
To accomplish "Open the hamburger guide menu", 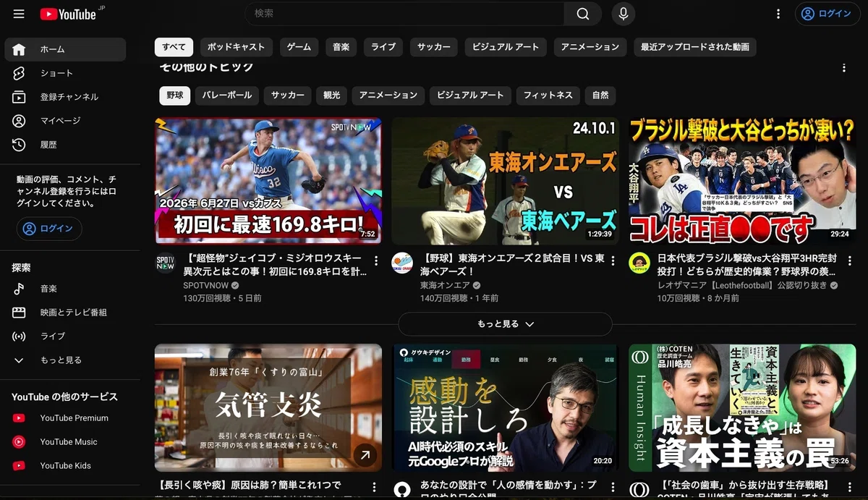I will (x=19, y=14).
